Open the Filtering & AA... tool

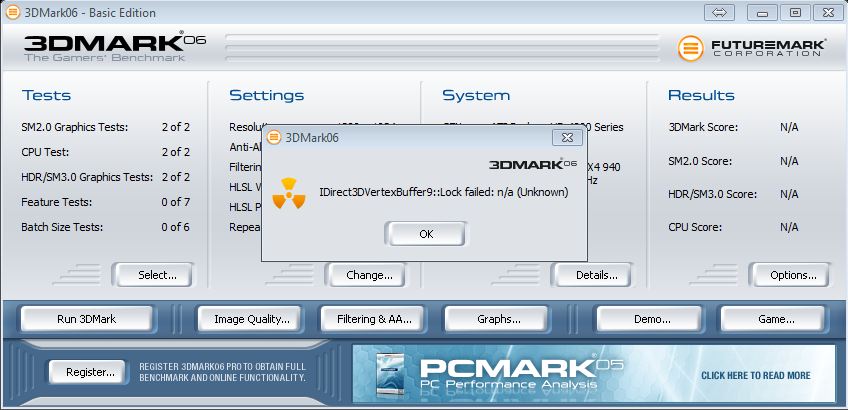[x=374, y=319]
